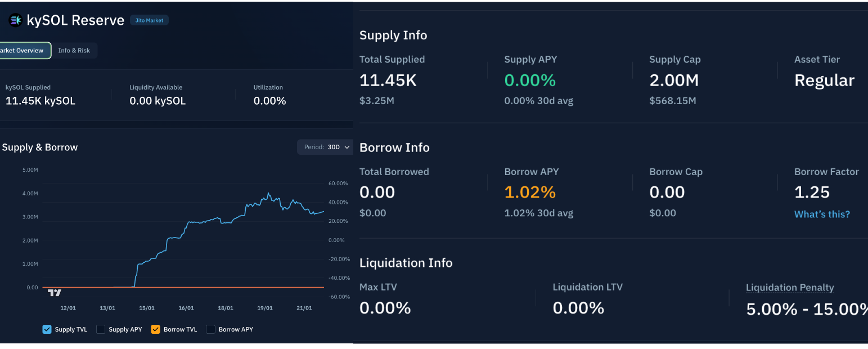
Task: Click the "$3.25M" supplied amount
Action: coord(378,101)
